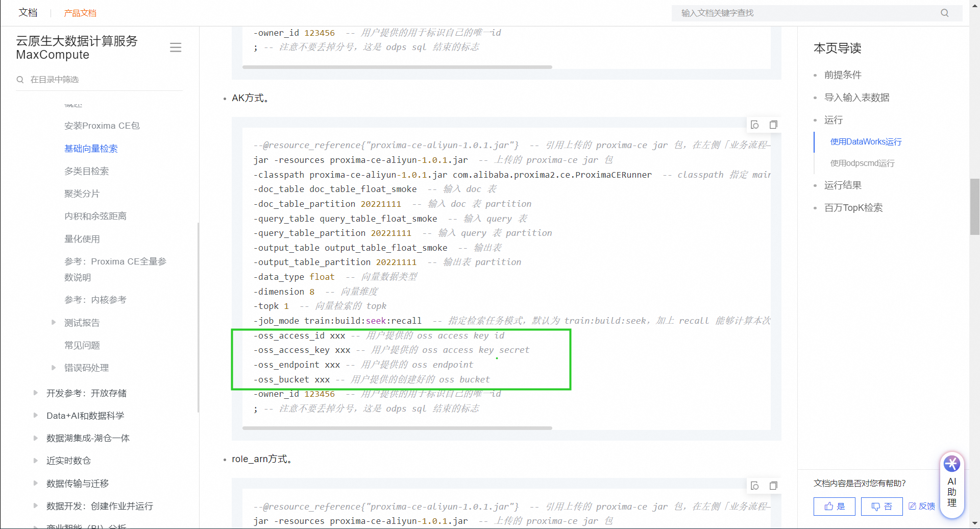Click the 云原生大数据计算服务 MaxCompute title

77,47
